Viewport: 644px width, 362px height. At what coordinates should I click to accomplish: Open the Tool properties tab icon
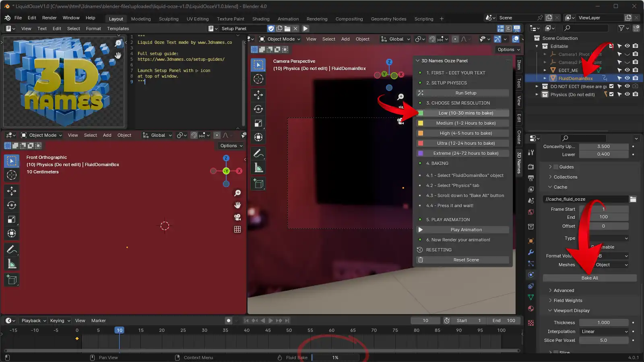pyautogui.click(x=531, y=152)
